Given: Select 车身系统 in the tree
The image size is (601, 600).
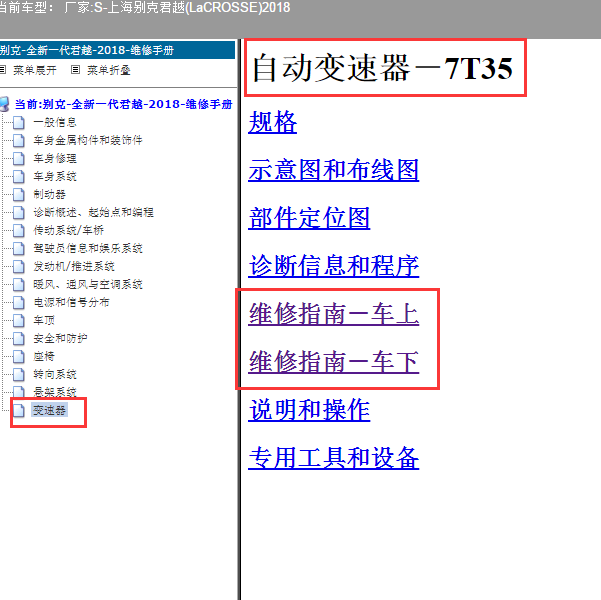Looking at the screenshot, I should [x=55, y=176].
